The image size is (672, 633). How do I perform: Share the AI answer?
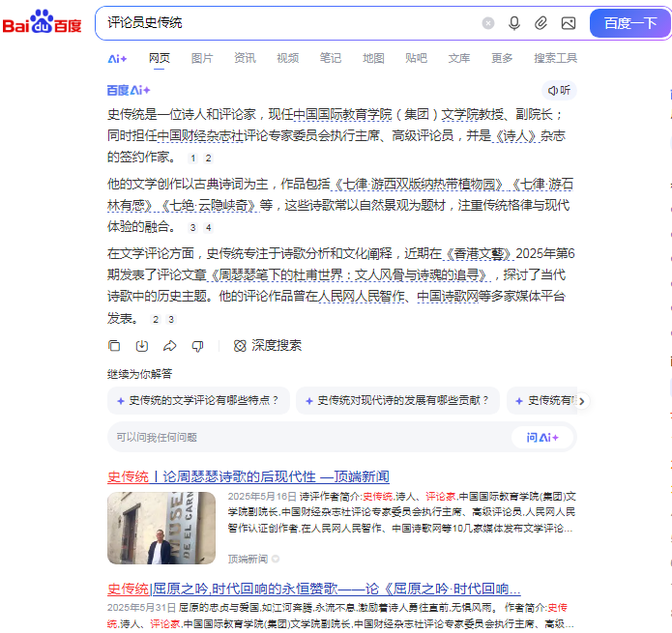point(170,346)
